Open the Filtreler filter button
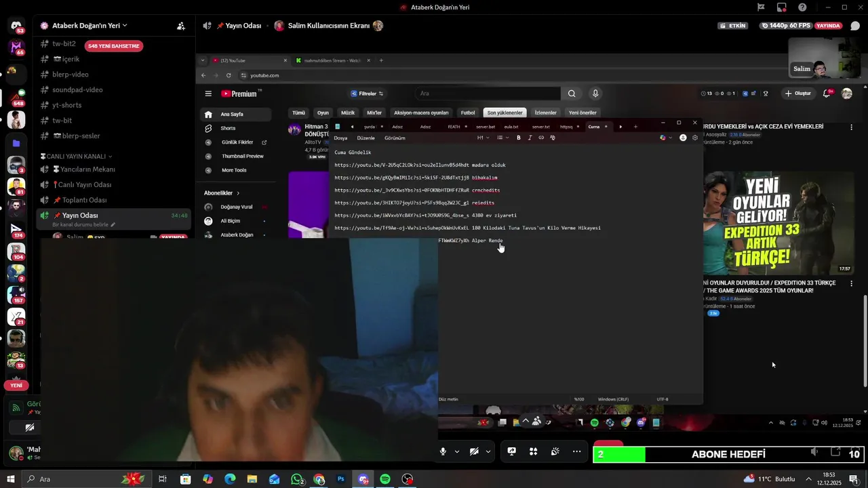 tap(368, 94)
